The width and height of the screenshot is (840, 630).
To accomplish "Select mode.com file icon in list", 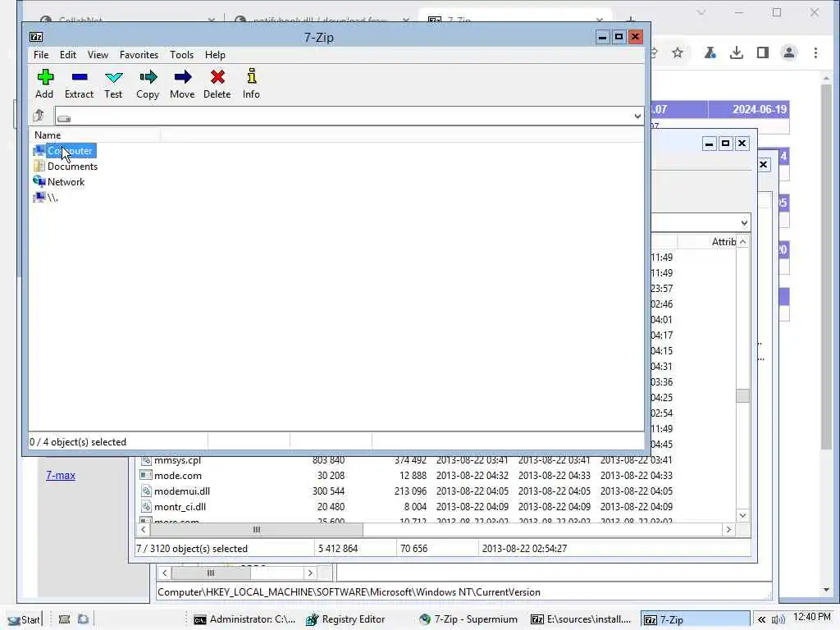I will pyautogui.click(x=146, y=475).
